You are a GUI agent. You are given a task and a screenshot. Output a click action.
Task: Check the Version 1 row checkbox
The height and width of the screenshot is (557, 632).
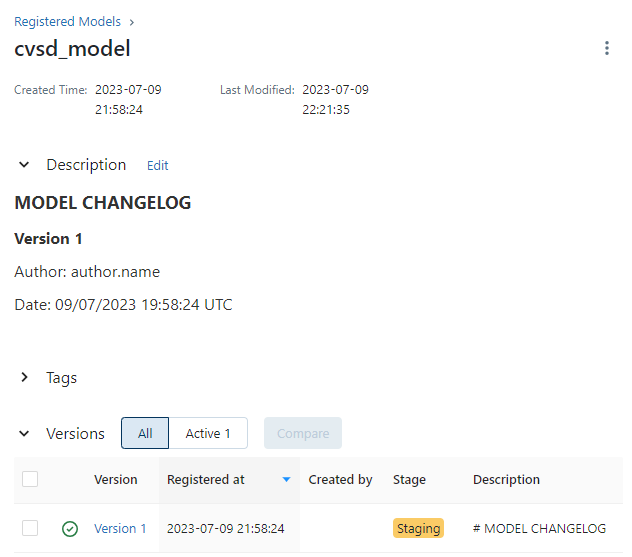point(30,528)
